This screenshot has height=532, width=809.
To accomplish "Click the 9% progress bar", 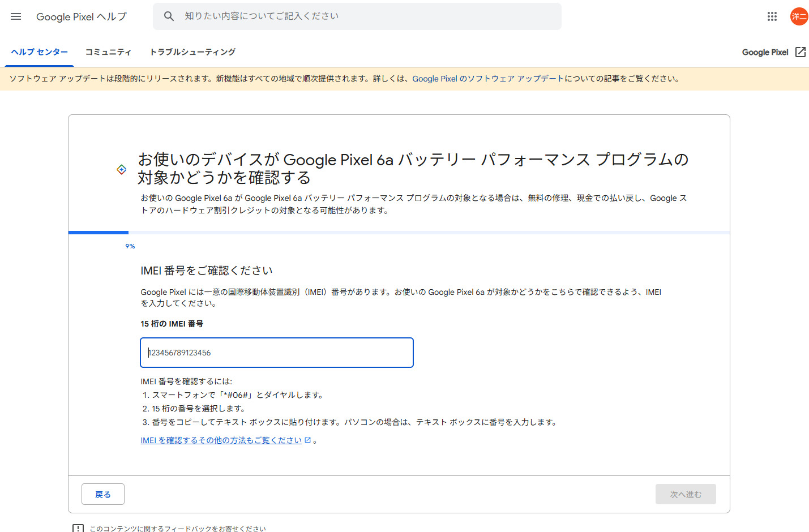I will click(399, 233).
